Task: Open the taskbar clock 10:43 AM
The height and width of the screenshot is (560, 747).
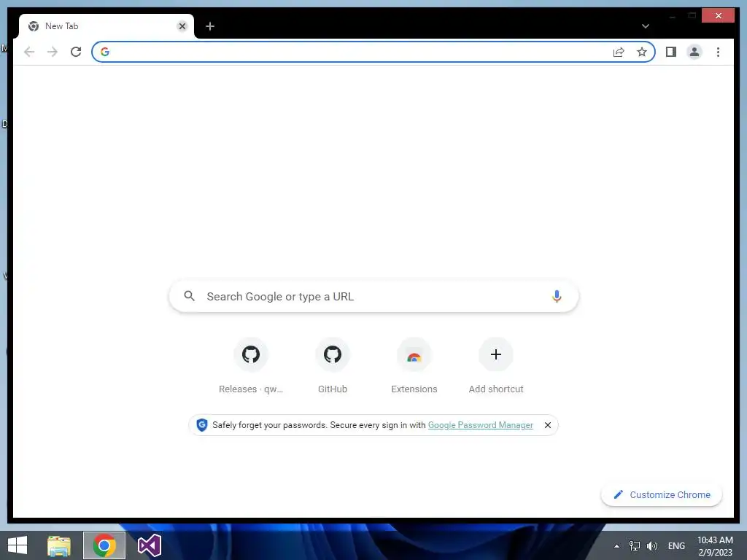Action: [x=715, y=545]
